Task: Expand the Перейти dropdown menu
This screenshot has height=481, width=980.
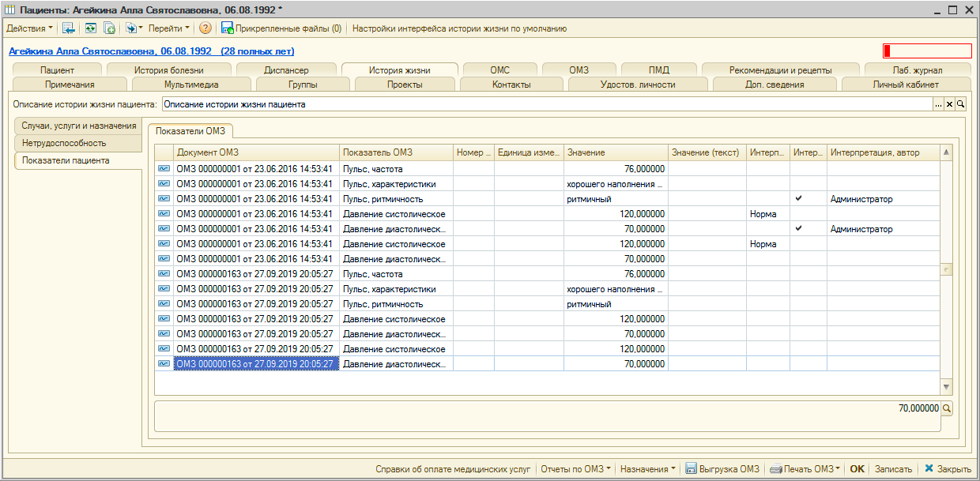Action: pyautogui.click(x=169, y=28)
